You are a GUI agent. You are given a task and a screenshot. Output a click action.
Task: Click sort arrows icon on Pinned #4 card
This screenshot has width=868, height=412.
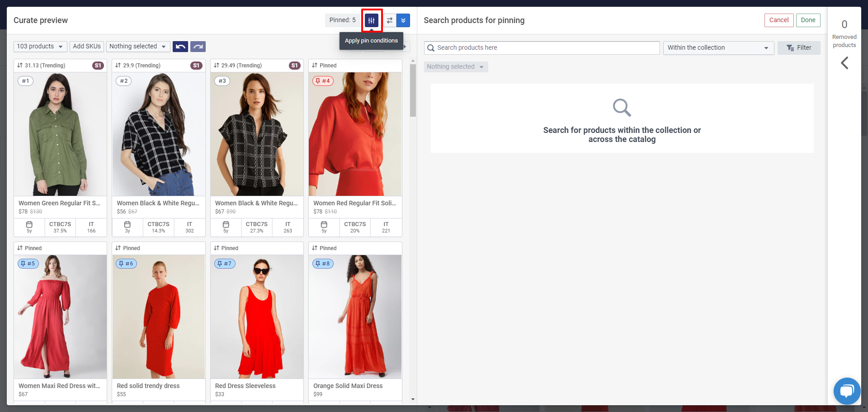[x=315, y=66]
